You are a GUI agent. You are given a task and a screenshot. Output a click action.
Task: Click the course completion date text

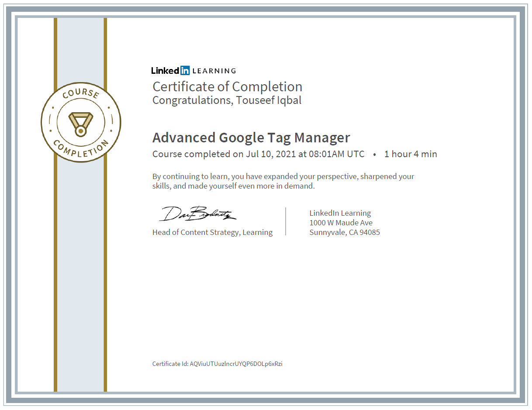tap(258, 154)
